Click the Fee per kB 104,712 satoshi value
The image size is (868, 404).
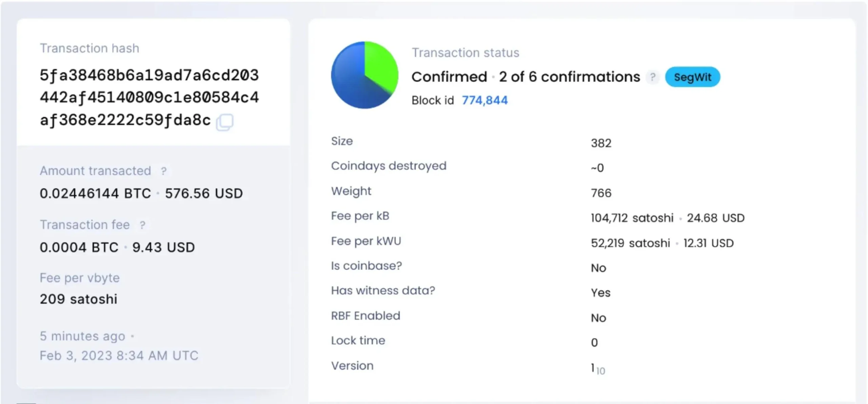click(632, 218)
